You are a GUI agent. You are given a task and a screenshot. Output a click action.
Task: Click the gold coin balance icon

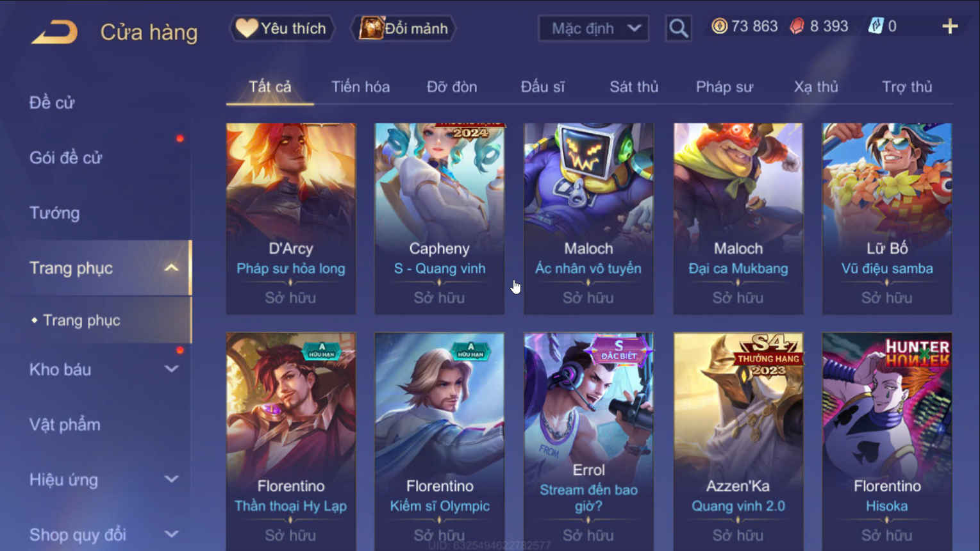(719, 26)
